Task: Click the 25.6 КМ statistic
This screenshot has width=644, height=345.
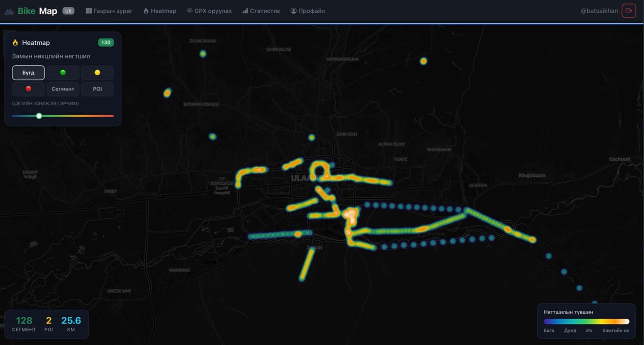Action: (x=71, y=324)
